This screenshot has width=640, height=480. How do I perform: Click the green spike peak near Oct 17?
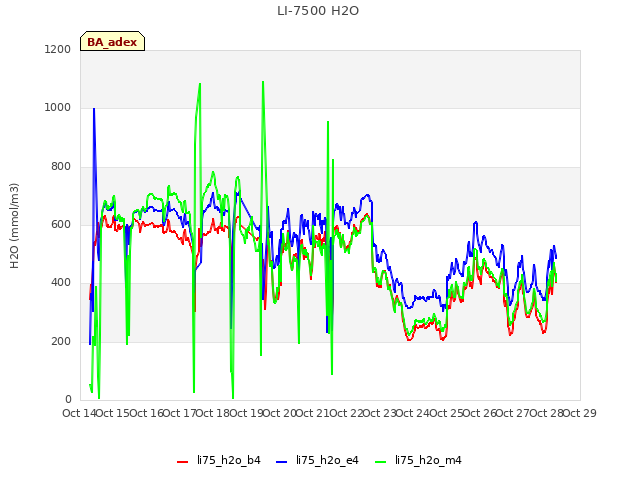[200, 84]
